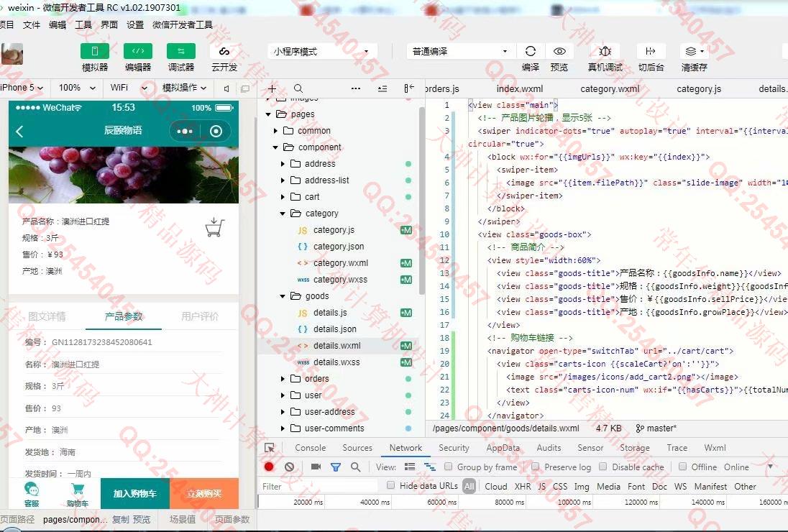This screenshot has width=788, height=532.
Task: Click 复制 link beside page path
Action: coord(121,520)
